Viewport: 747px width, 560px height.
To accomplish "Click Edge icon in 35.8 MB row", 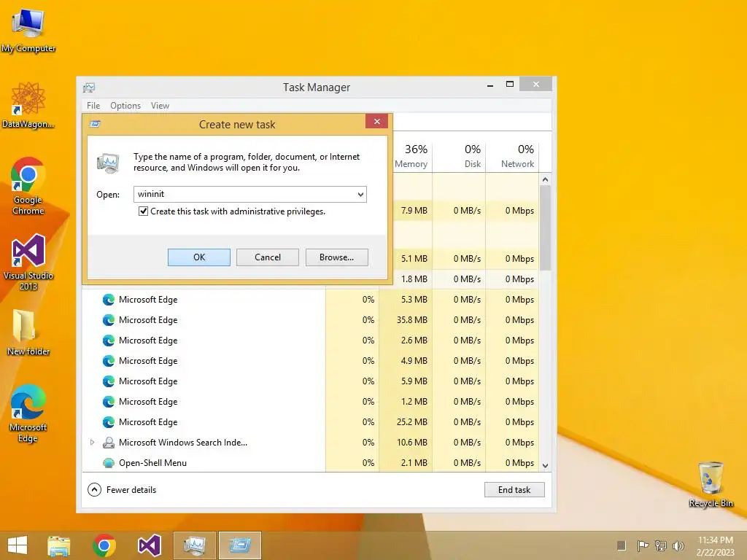I will pyautogui.click(x=109, y=320).
